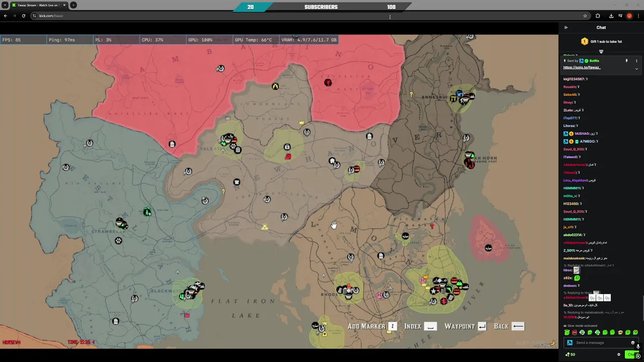Collapse the chat panel icon
This screenshot has width=644, height=362.
click(566, 28)
